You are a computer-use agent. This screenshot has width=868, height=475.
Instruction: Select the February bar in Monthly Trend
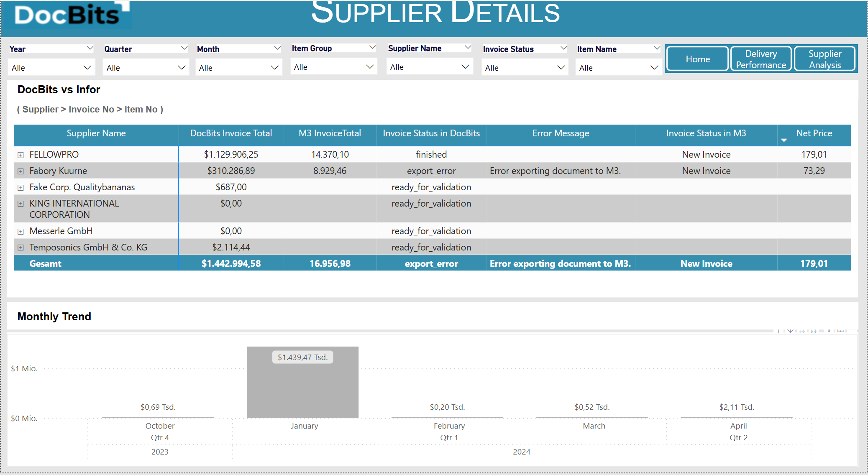point(447,417)
